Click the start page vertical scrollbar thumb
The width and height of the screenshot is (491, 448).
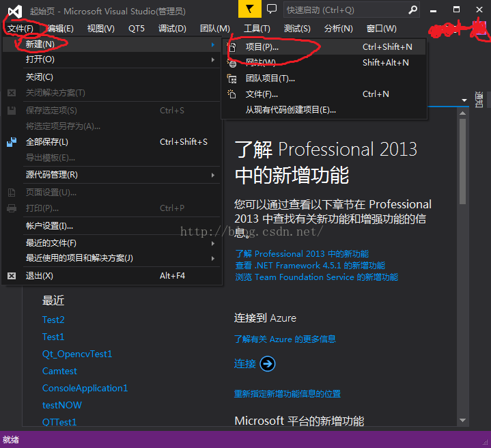[463, 161]
